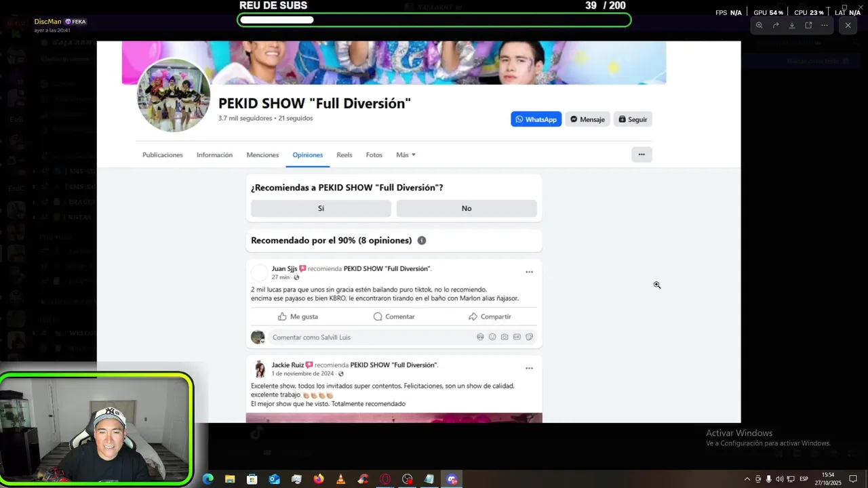The height and width of the screenshot is (488, 868).
Task: Zoom the image with the viewer's magnifier icon
Action: [759, 25]
